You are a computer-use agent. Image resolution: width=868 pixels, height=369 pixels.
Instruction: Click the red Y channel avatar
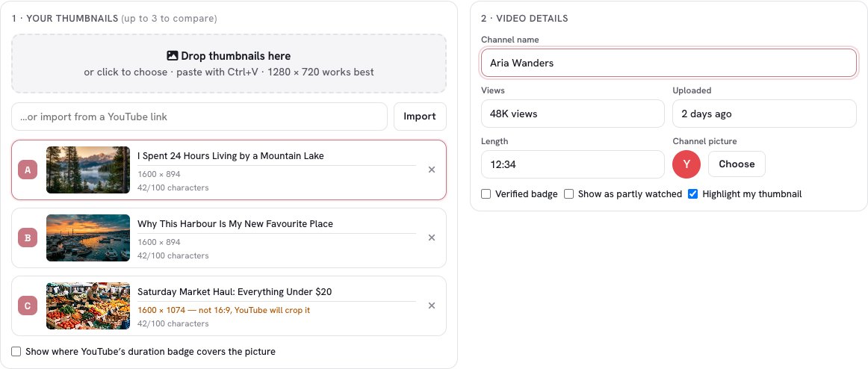[686, 164]
